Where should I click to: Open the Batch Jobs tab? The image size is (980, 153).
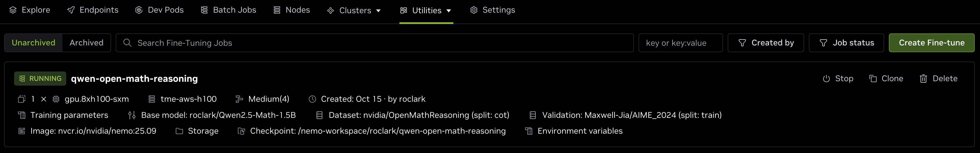pyautogui.click(x=228, y=10)
